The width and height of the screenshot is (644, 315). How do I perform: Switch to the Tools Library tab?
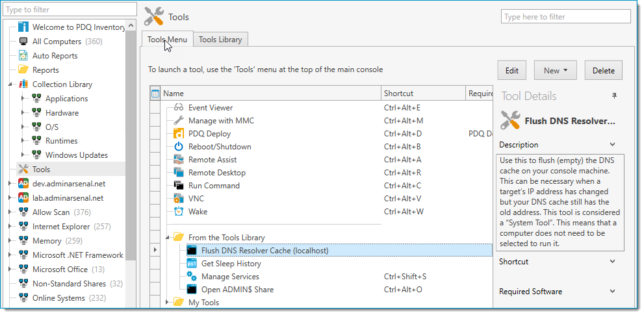pos(220,40)
